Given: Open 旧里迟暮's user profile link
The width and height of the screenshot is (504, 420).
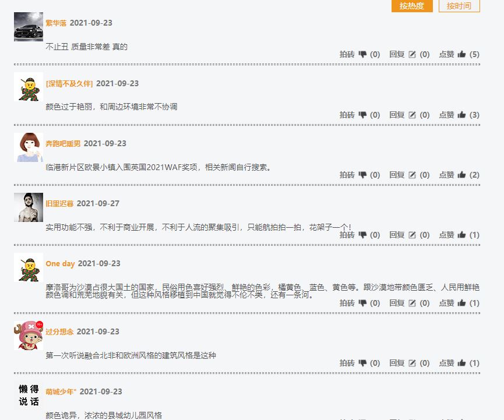Looking at the screenshot, I should pyautogui.click(x=59, y=204).
